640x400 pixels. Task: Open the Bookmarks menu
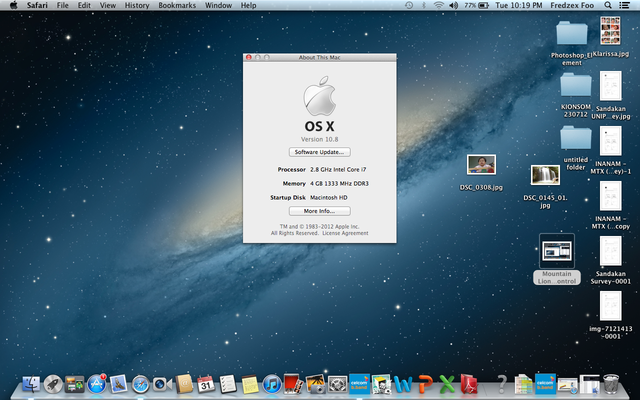[177, 5]
